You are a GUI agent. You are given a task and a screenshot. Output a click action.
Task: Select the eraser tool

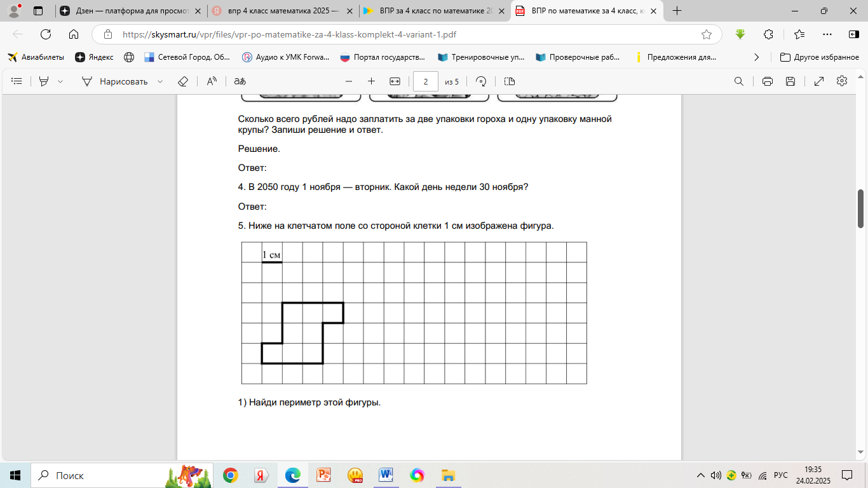coord(183,81)
